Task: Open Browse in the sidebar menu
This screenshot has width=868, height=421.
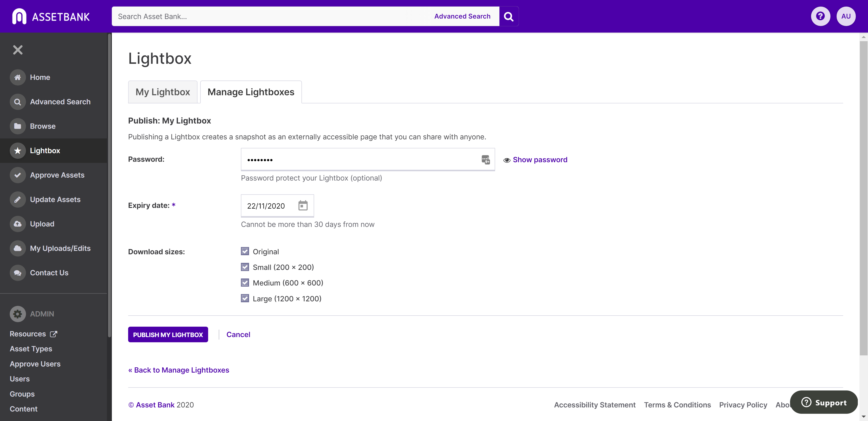Action: (x=43, y=126)
